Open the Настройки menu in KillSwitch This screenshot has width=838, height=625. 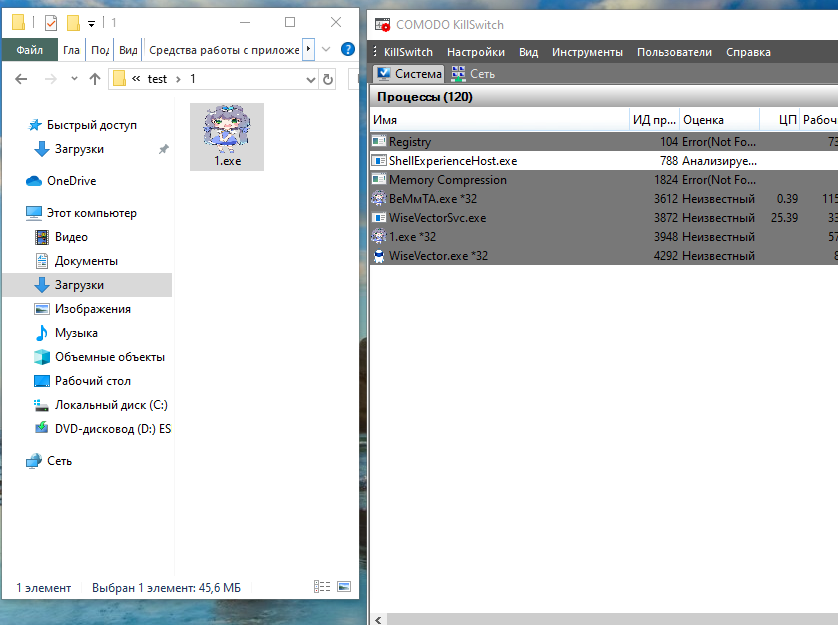476,52
